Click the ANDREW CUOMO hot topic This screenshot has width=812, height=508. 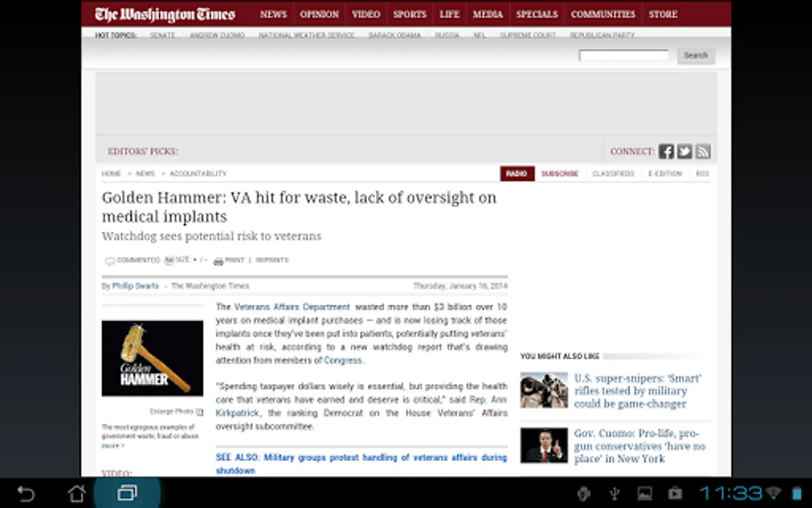tap(217, 35)
